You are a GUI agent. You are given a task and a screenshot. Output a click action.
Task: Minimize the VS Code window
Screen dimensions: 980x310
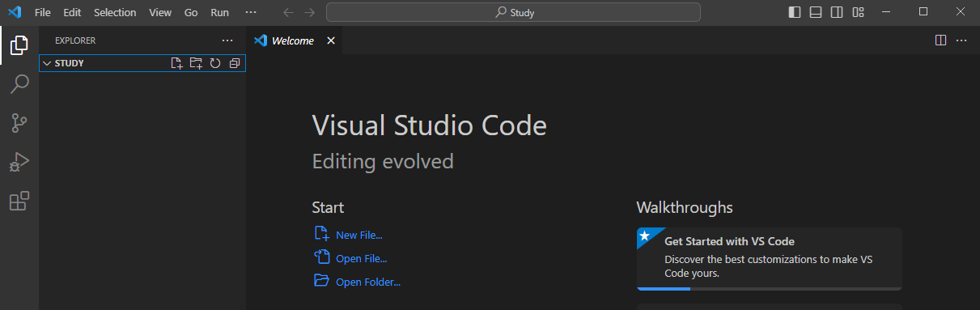coord(886,12)
